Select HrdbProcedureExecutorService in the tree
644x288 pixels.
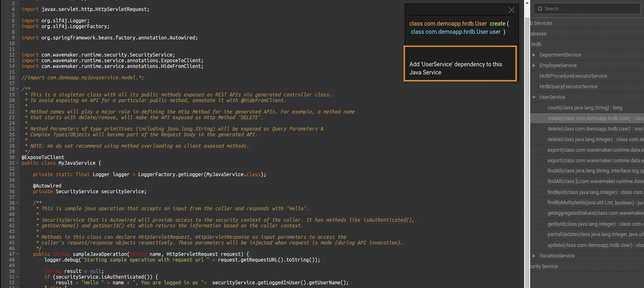coord(573,76)
